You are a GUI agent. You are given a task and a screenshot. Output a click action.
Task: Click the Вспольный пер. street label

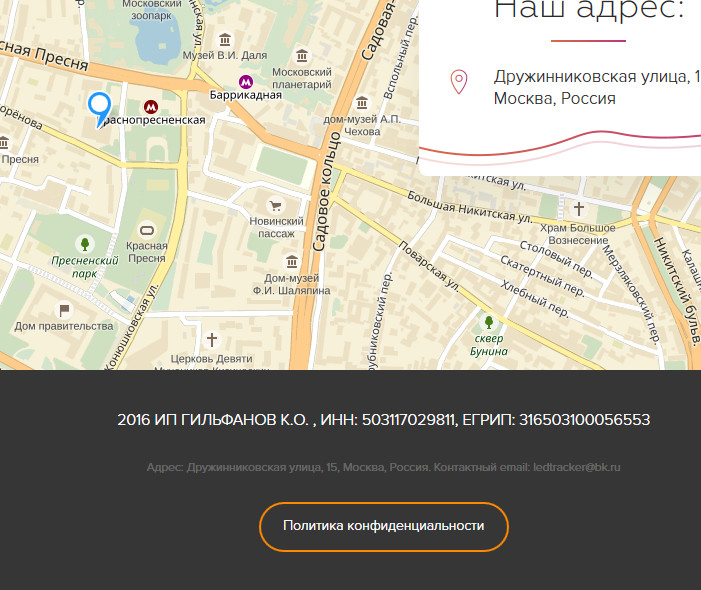(400, 57)
